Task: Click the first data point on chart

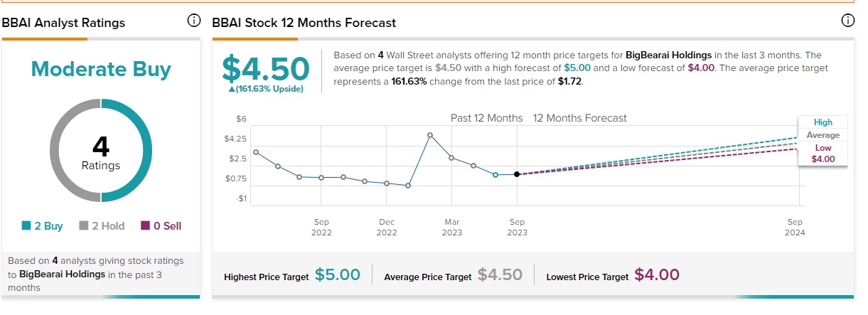Action: [256, 152]
